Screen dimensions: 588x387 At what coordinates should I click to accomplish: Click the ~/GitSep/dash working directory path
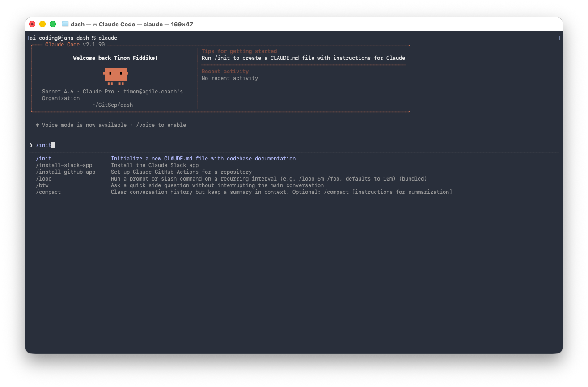click(112, 105)
